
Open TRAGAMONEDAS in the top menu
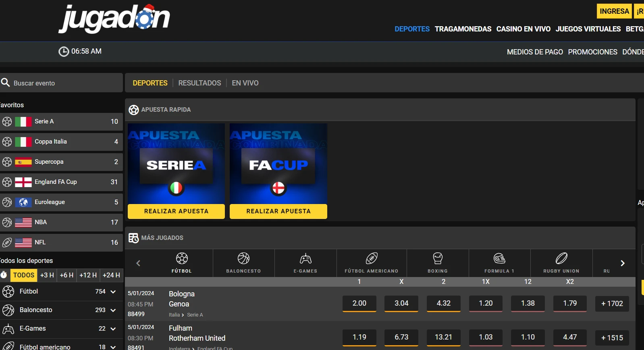(463, 29)
